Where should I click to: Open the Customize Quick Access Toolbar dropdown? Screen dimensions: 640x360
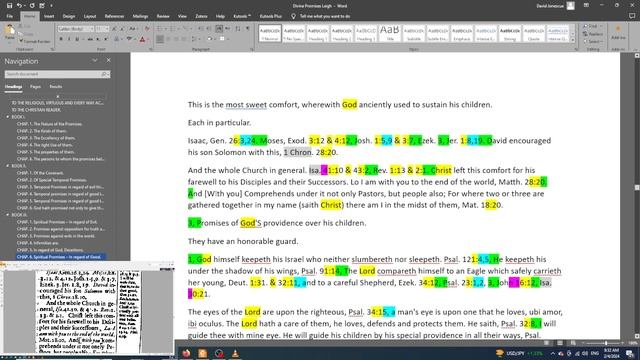pos(51,6)
